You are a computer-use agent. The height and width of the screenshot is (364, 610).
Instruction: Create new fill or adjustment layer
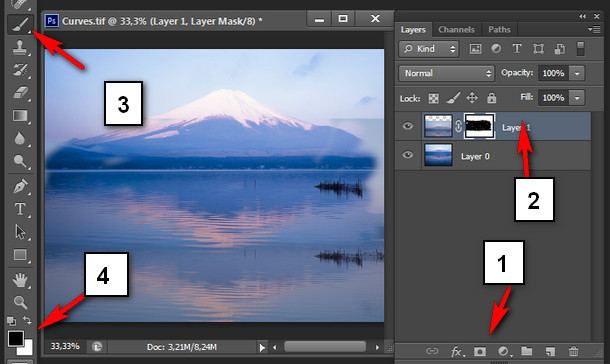(504, 352)
